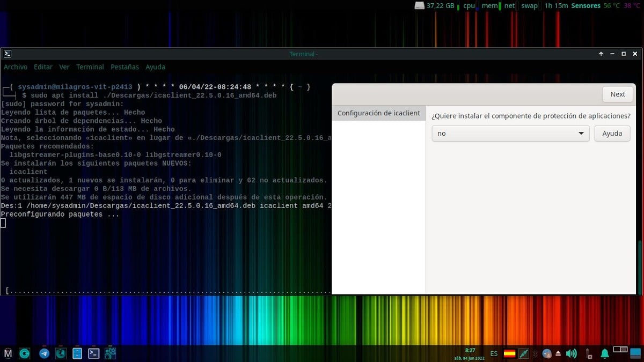Select the dropdown arrow next to 'no'
Screen dimensions: 644x362
coord(581,133)
